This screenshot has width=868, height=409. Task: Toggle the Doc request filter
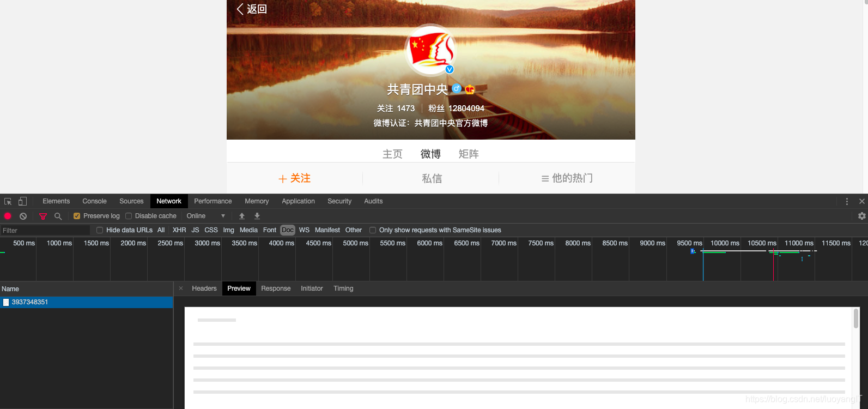288,230
